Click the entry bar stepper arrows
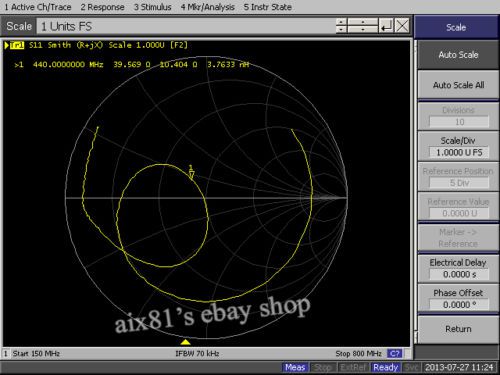The image size is (500, 375). coord(341,26)
